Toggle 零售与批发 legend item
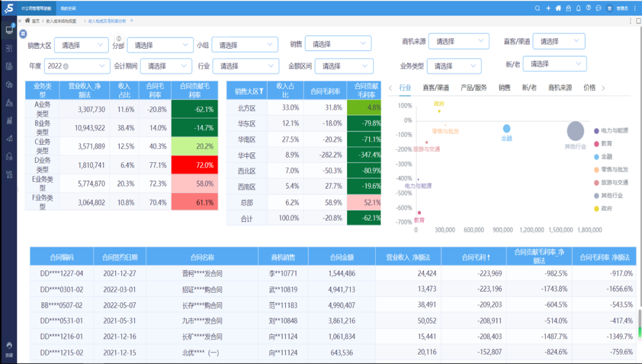642x364 pixels. (611, 169)
